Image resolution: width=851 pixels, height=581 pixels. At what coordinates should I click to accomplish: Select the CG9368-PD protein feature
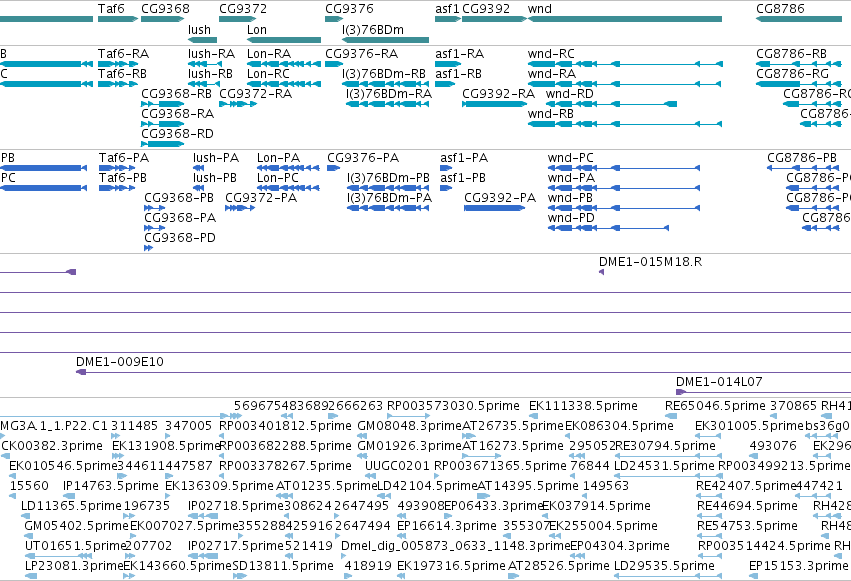pyautogui.click(x=148, y=248)
